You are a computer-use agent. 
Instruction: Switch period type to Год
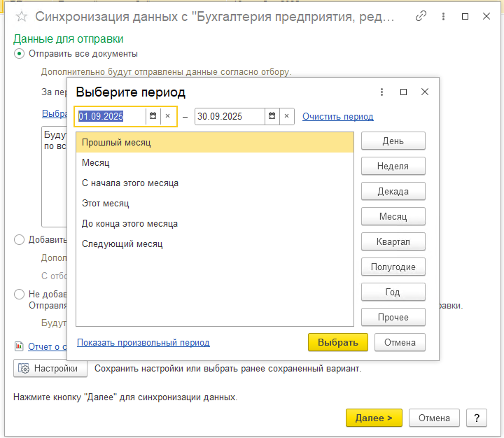click(393, 292)
